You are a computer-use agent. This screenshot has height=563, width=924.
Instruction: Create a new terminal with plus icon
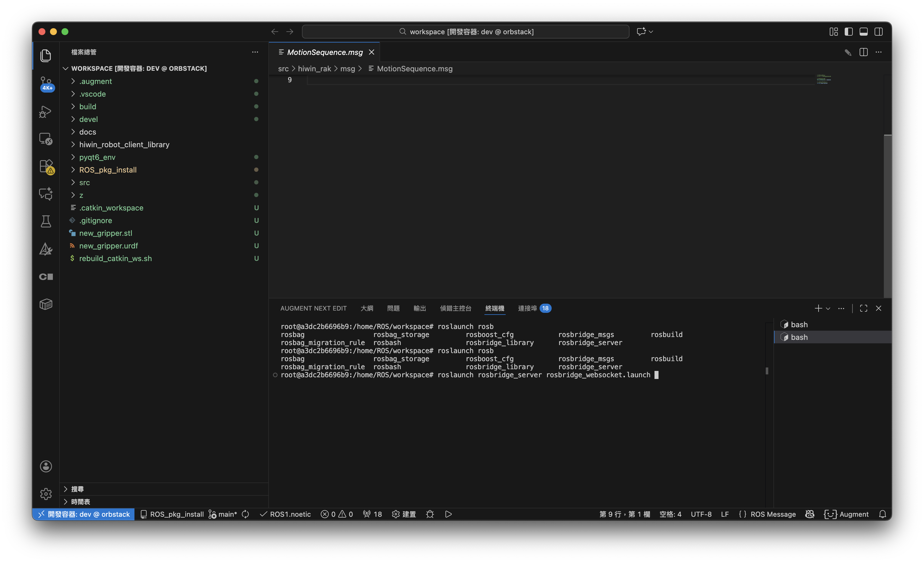818,308
